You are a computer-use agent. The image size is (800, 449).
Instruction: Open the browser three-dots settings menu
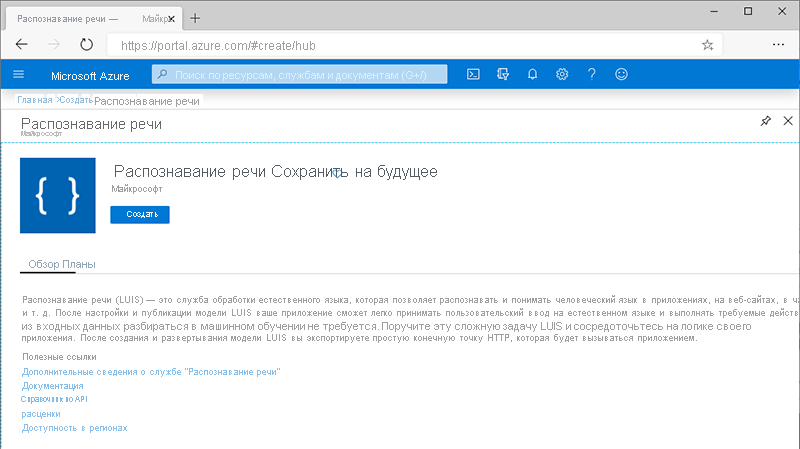(x=778, y=45)
